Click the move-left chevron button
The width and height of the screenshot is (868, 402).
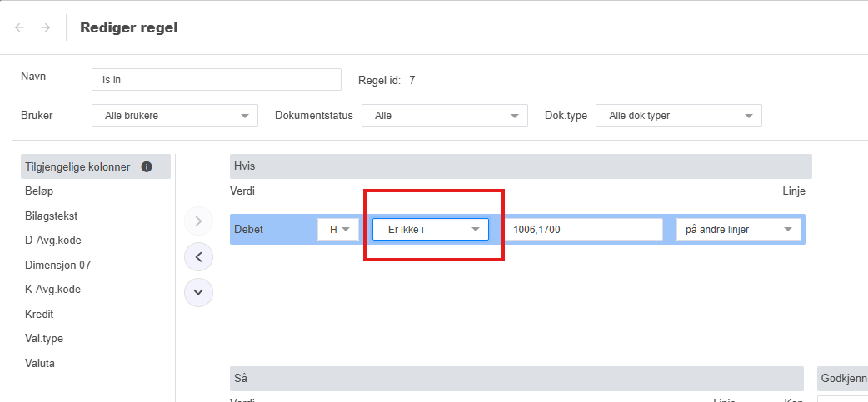point(198,257)
